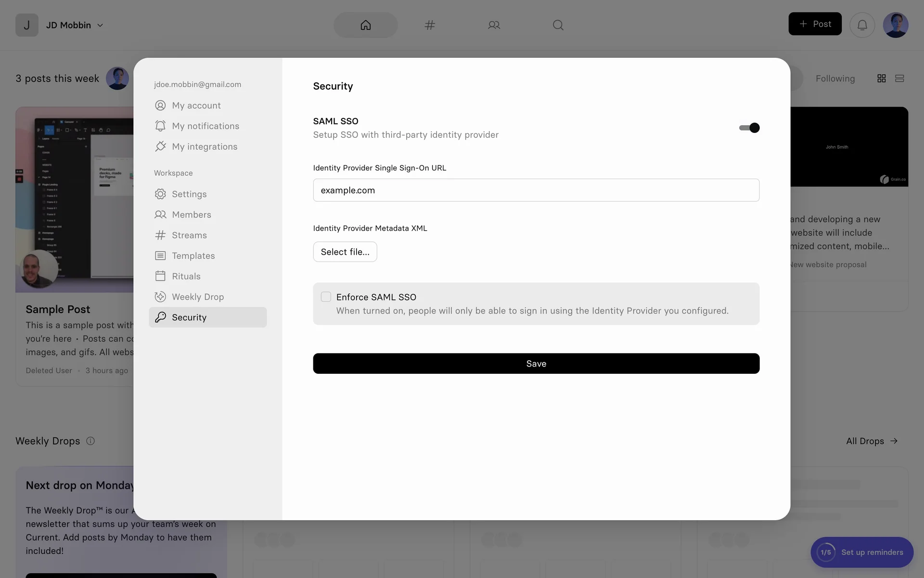Open the streams hashtag icon in top bar
924x578 pixels.
tap(430, 25)
